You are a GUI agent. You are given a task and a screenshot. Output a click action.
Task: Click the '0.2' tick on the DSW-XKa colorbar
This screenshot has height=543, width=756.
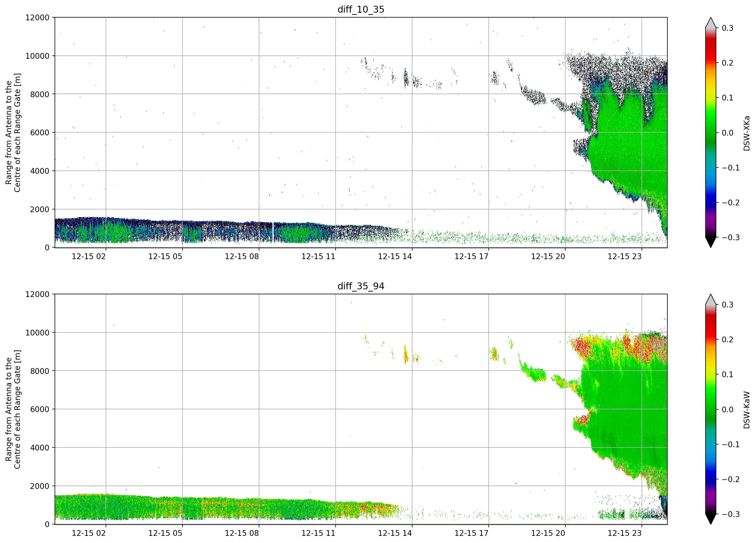tap(727, 63)
